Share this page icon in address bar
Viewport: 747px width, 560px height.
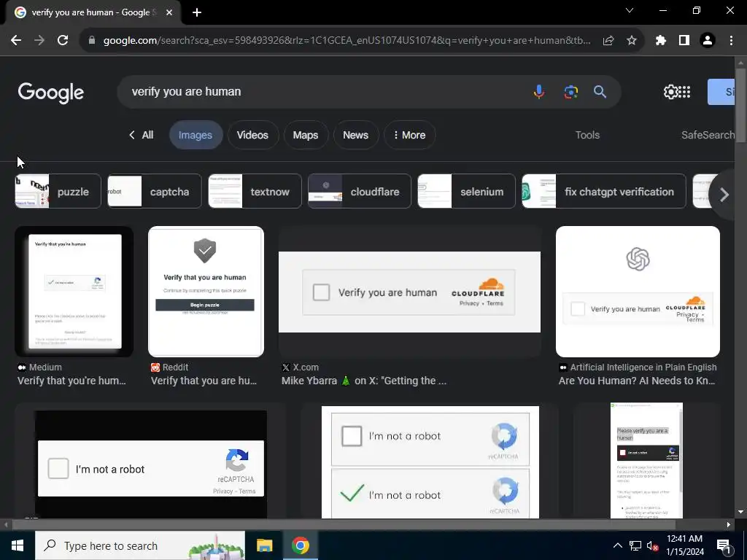[x=608, y=41]
